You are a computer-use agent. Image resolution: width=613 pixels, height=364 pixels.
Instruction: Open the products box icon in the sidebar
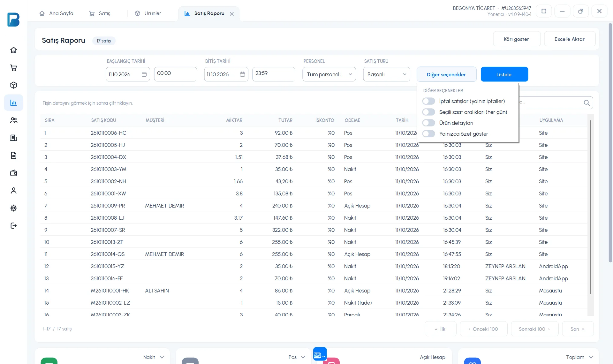pos(13,85)
